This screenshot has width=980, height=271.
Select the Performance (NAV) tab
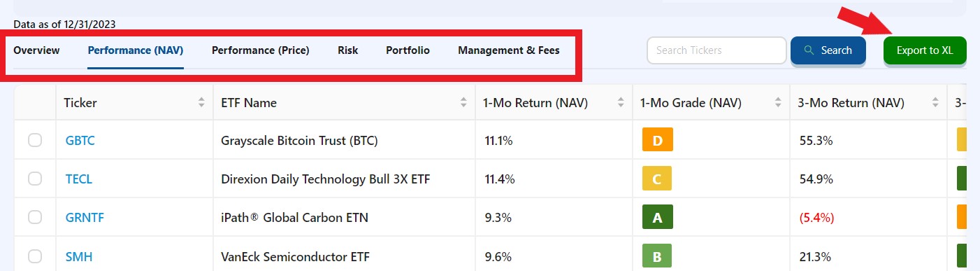tap(136, 50)
